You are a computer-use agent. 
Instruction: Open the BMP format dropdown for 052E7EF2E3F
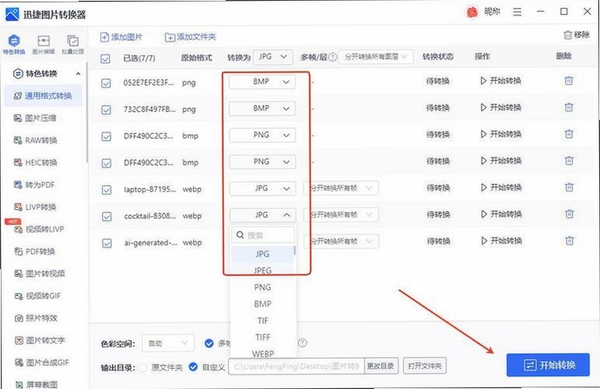(262, 82)
